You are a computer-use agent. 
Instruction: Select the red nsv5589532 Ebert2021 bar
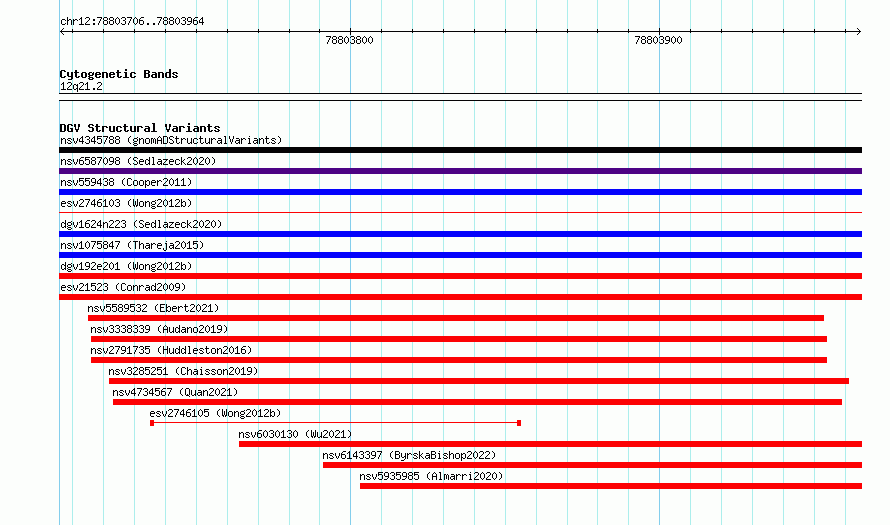[x=456, y=318]
